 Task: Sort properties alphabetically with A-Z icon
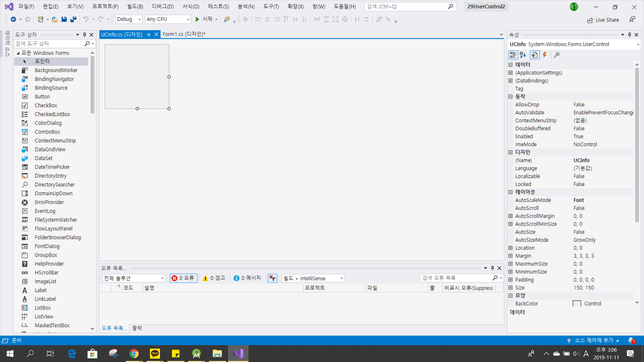(523, 55)
